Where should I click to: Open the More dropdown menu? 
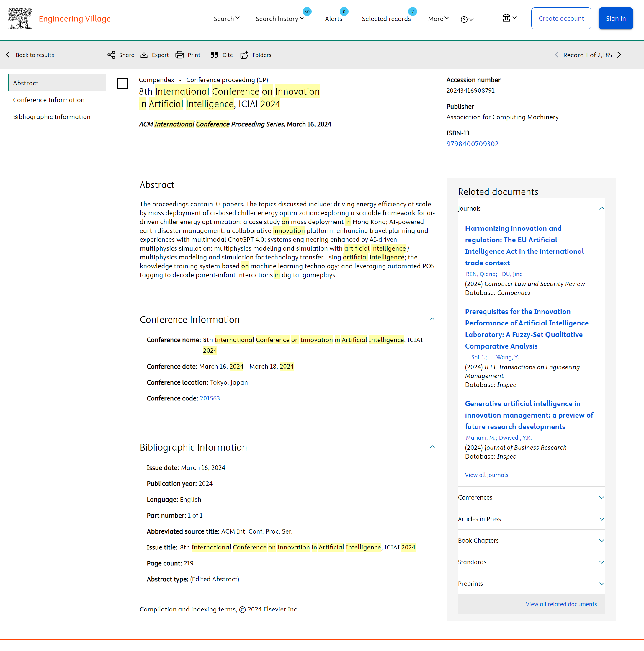[x=438, y=19]
